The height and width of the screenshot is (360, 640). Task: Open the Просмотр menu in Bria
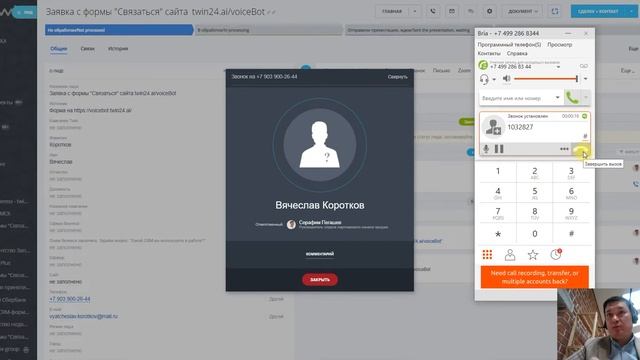pos(560,44)
